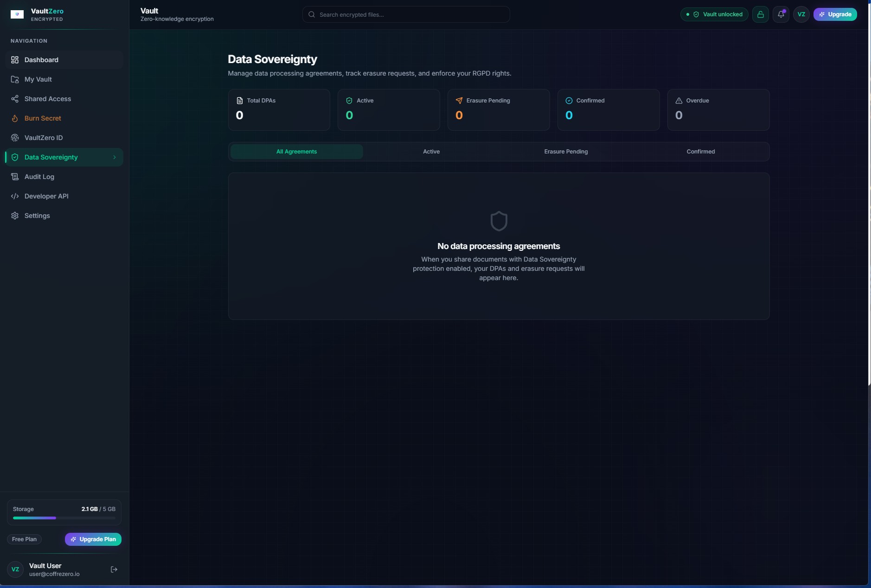Image resolution: width=871 pixels, height=588 pixels.
Task: Click the lock vault icon in header
Action: 760,14
